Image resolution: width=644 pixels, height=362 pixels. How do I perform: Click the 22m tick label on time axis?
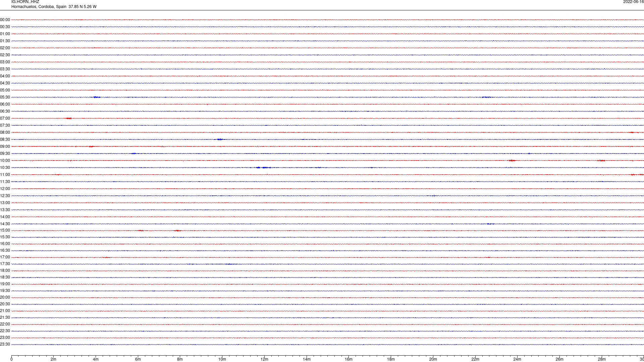475,359
